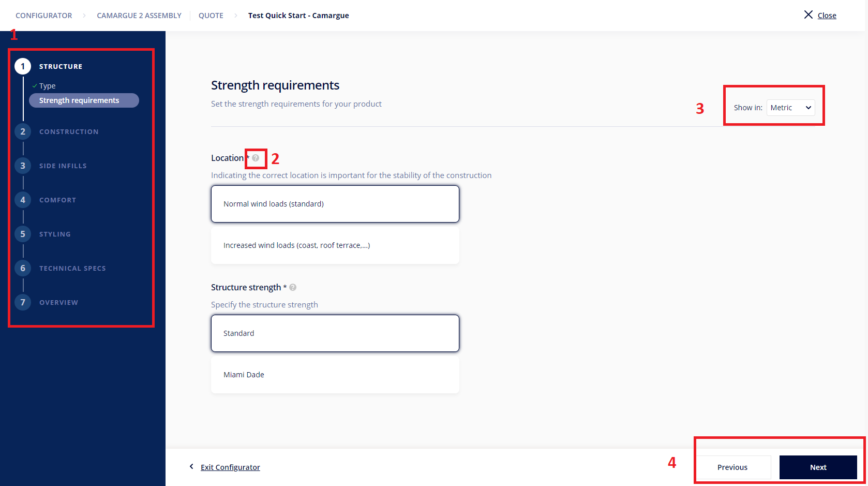
Task: Open the Type substep in sidebar
Action: 48,86
